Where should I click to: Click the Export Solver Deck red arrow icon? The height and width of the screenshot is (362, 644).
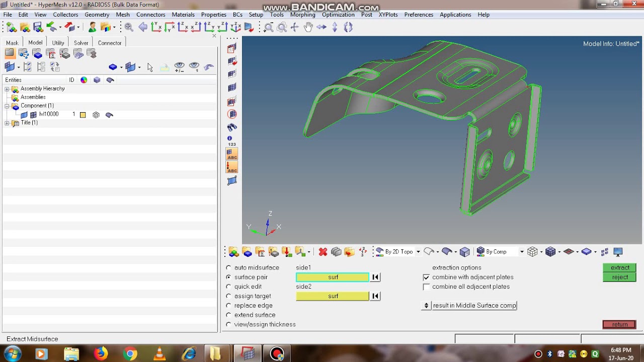tap(69, 27)
